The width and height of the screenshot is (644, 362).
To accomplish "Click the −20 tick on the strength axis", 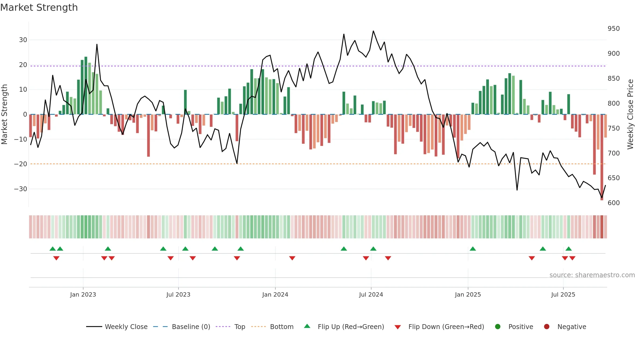I will tap(21, 164).
